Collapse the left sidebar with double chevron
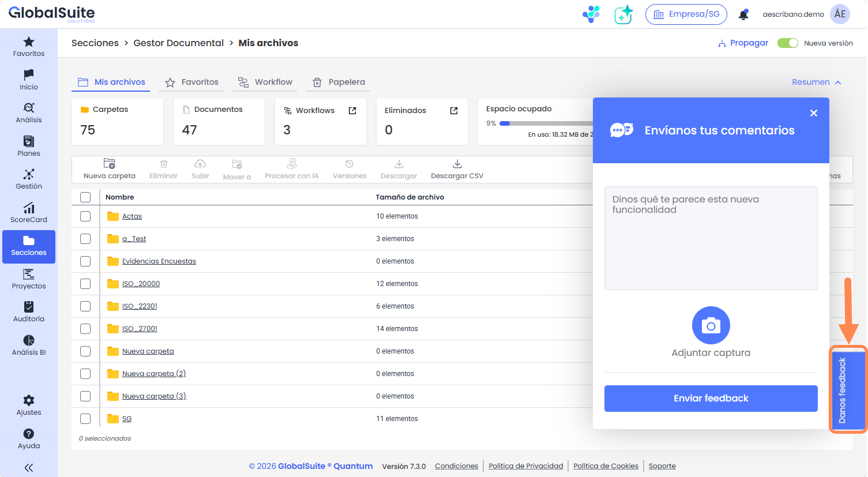 point(29,468)
